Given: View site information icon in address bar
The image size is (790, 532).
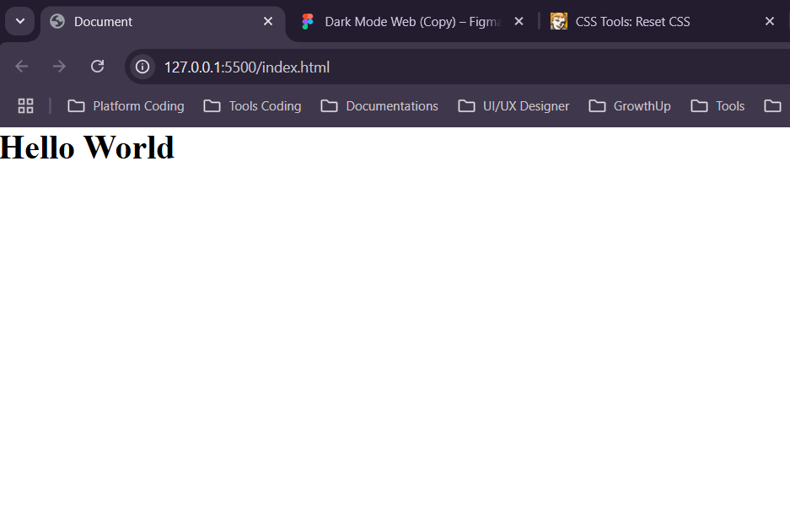Looking at the screenshot, I should point(143,67).
